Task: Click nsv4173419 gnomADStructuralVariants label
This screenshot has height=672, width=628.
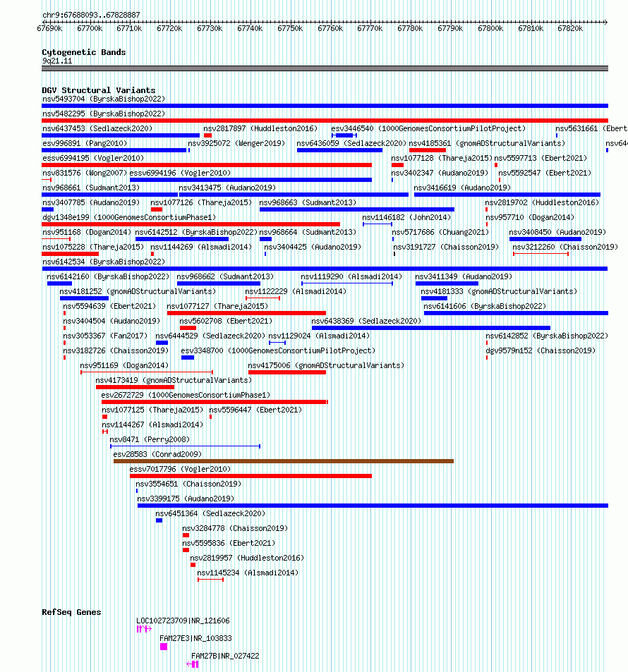Action: pos(174,380)
